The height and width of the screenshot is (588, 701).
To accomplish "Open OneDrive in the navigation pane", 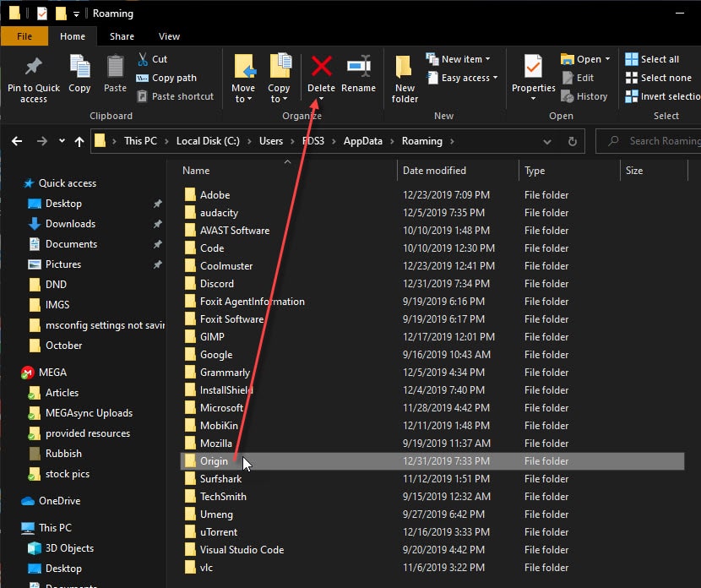I will pos(51,501).
